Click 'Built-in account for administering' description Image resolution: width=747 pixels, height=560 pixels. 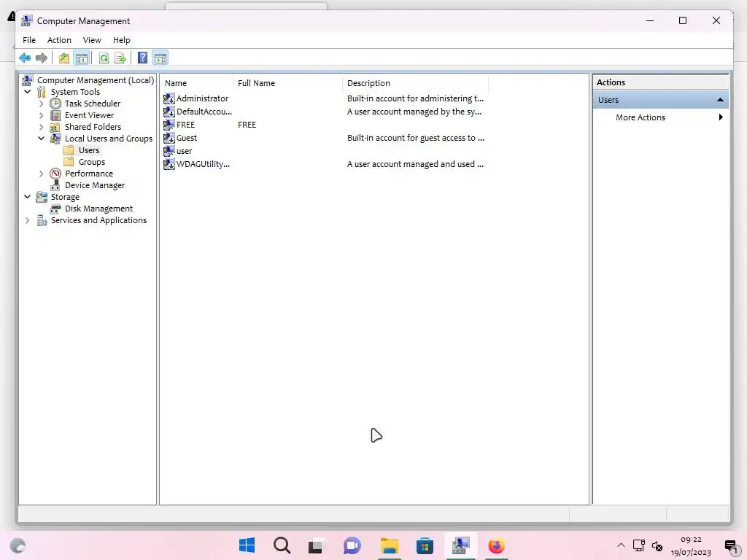tap(415, 98)
